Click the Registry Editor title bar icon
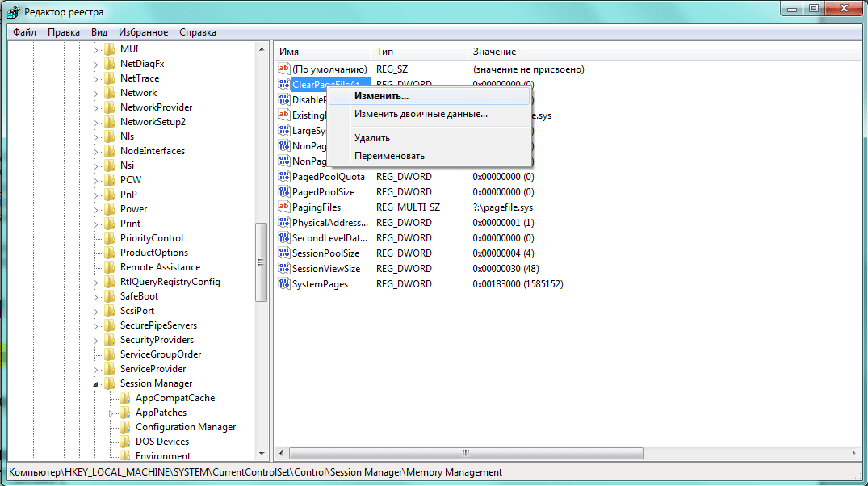 [x=14, y=12]
